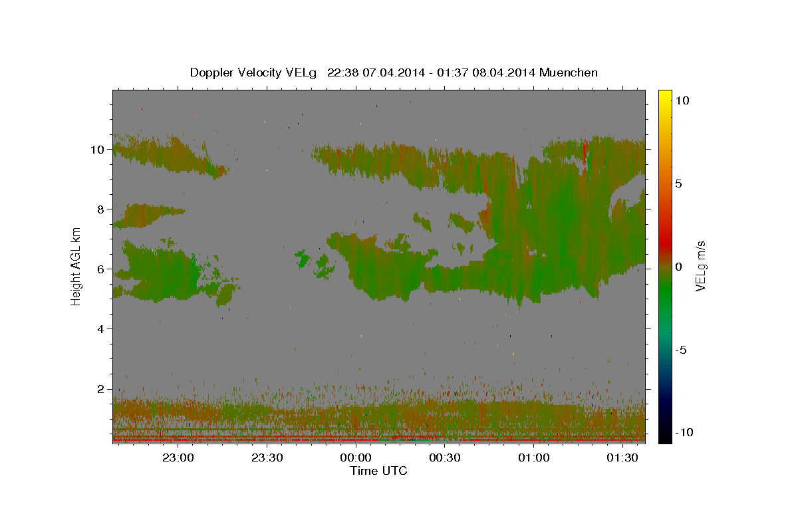Image resolution: width=798 pixels, height=532 pixels.
Task: Click the 'Muenchen' location in the title
Action: click(x=569, y=72)
